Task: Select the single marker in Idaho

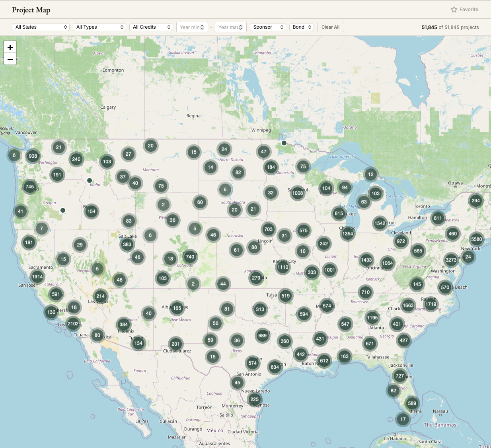Action: [90, 180]
